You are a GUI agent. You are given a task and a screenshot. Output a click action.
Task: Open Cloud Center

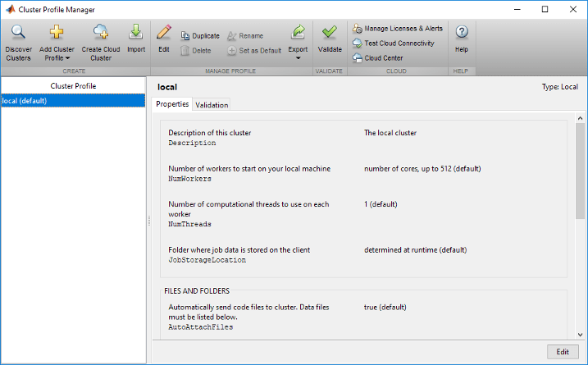click(377, 58)
